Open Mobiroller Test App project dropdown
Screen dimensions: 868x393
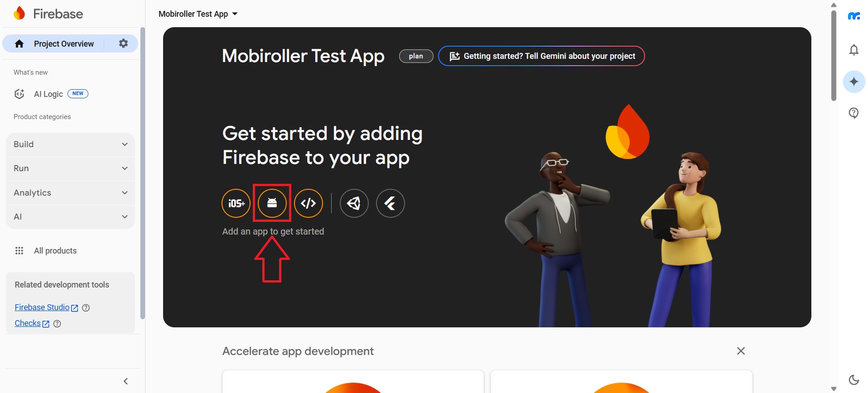tap(198, 14)
